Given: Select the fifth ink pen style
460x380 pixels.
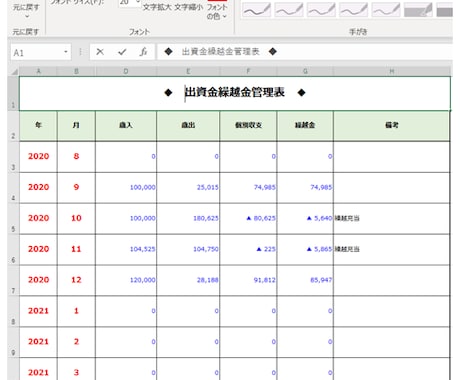Looking at the screenshot, I should click(386, 10).
